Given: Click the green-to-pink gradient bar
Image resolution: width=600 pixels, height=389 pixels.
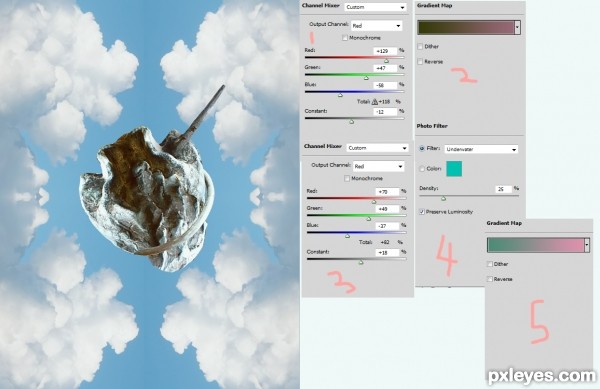Looking at the screenshot, I should [535, 245].
